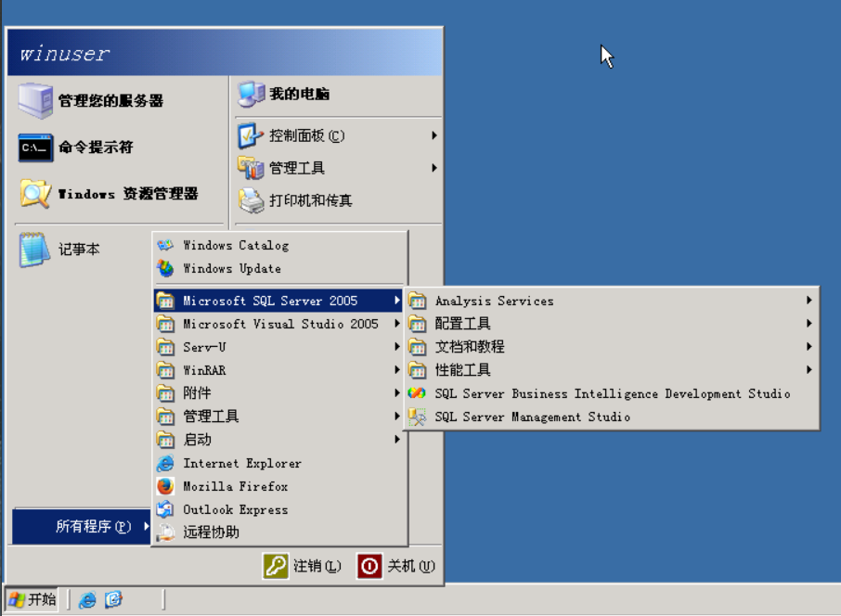Launch SQL Server Management Studio text entry

(533, 417)
